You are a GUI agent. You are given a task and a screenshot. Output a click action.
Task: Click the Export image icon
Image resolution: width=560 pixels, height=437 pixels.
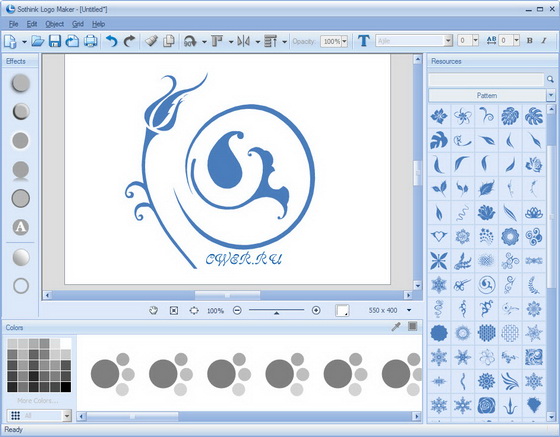[72, 41]
